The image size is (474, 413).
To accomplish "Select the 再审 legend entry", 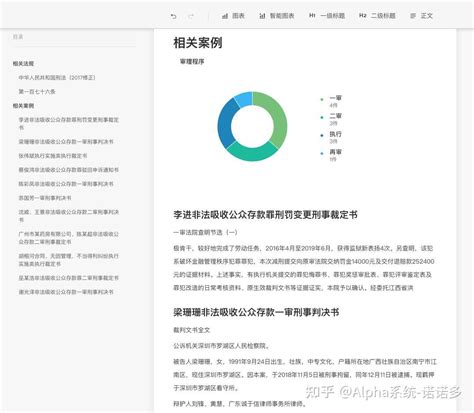I will (x=331, y=155).
